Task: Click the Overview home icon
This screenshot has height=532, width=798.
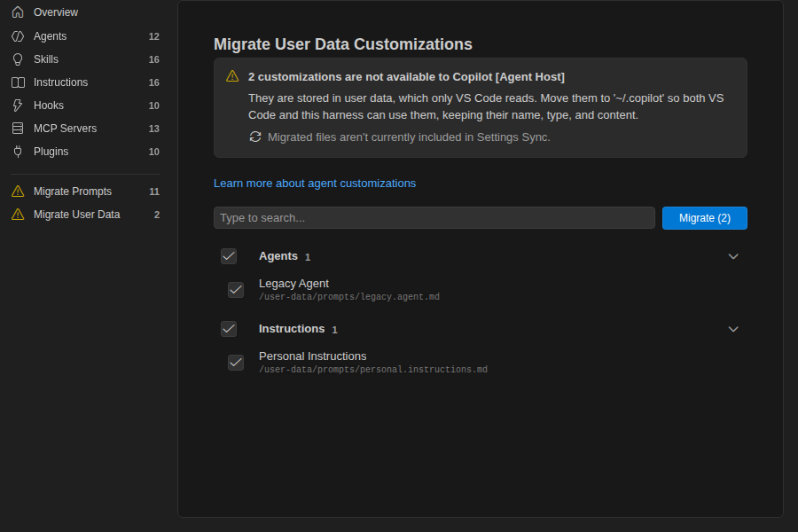Action: (18, 12)
